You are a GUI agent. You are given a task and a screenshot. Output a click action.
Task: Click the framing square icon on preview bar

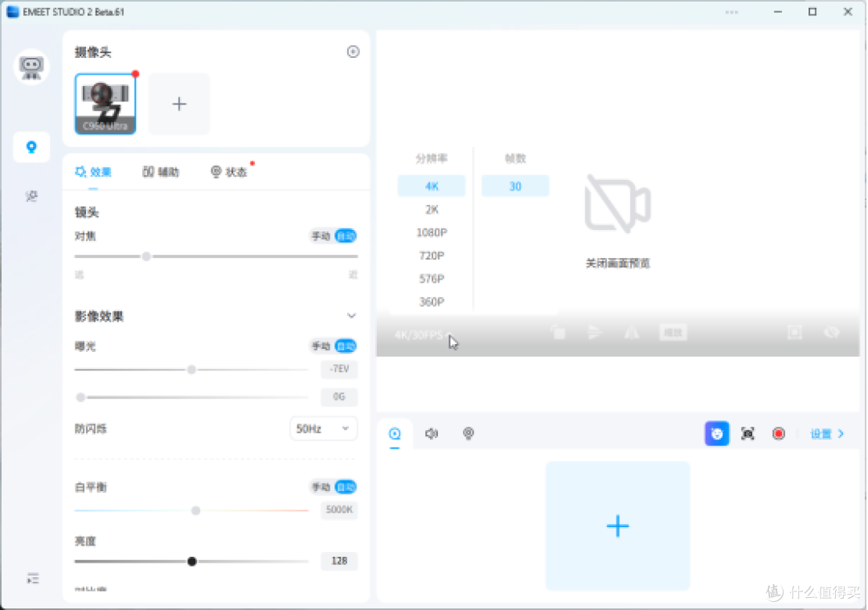click(795, 333)
